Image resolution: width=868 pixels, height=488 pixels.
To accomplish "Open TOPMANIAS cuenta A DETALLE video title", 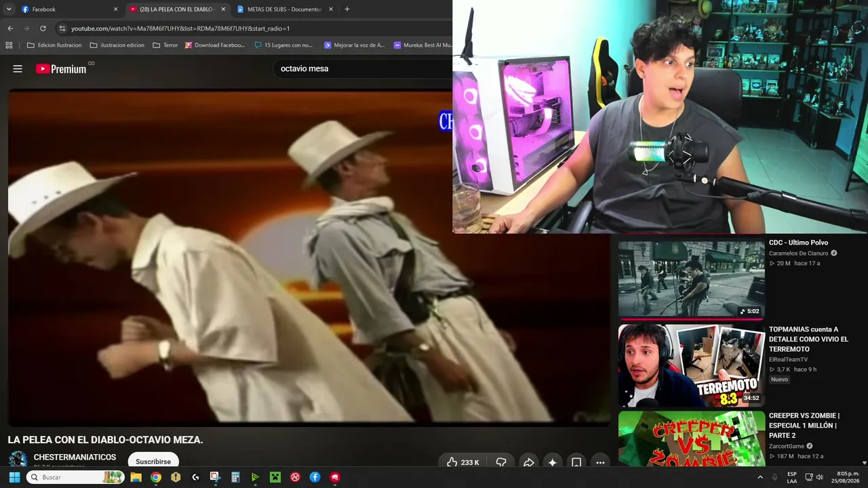I will click(x=808, y=339).
